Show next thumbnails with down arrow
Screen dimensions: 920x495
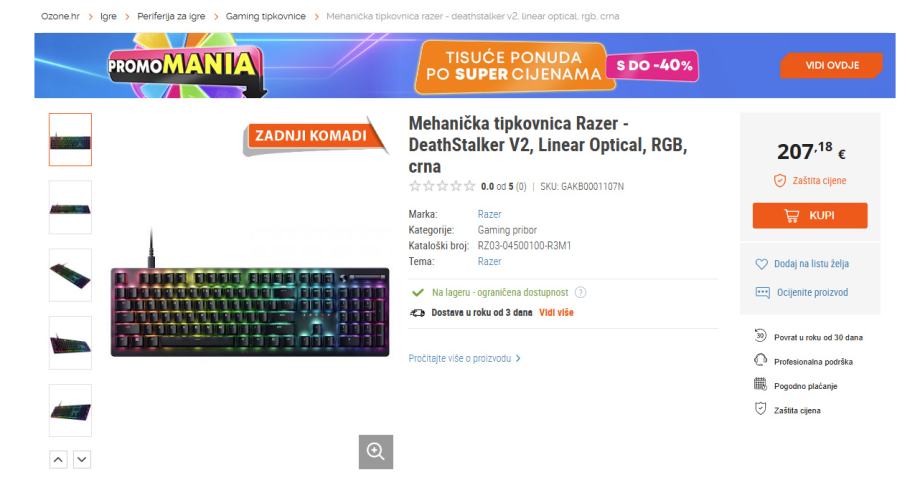[82, 460]
